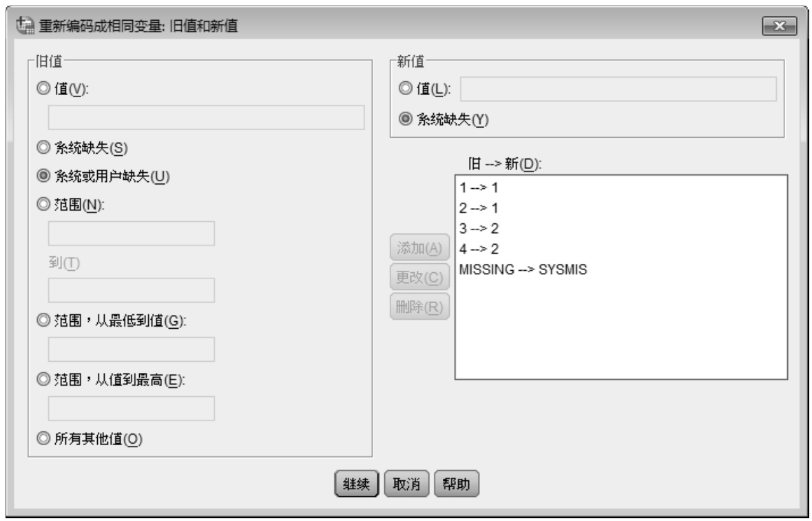Select the '2 --> 1' mapping row
This screenshot has width=812, height=521.
click(x=621, y=208)
